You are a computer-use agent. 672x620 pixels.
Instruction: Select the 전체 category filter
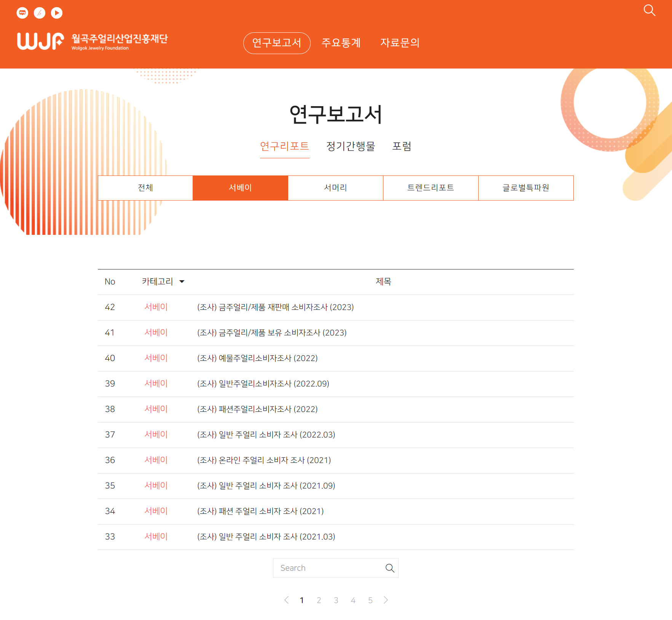click(x=145, y=188)
